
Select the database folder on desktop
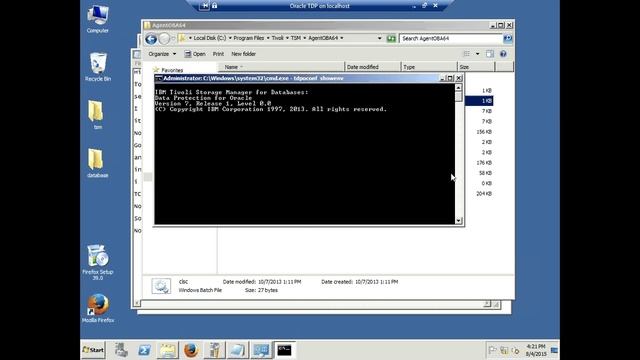click(97, 163)
